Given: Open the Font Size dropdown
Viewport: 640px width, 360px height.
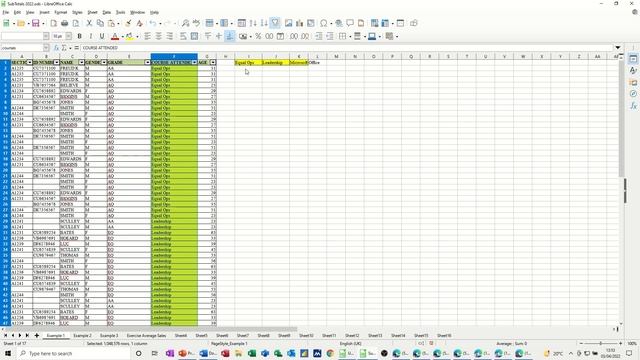Looking at the screenshot, I should click(x=69, y=36).
